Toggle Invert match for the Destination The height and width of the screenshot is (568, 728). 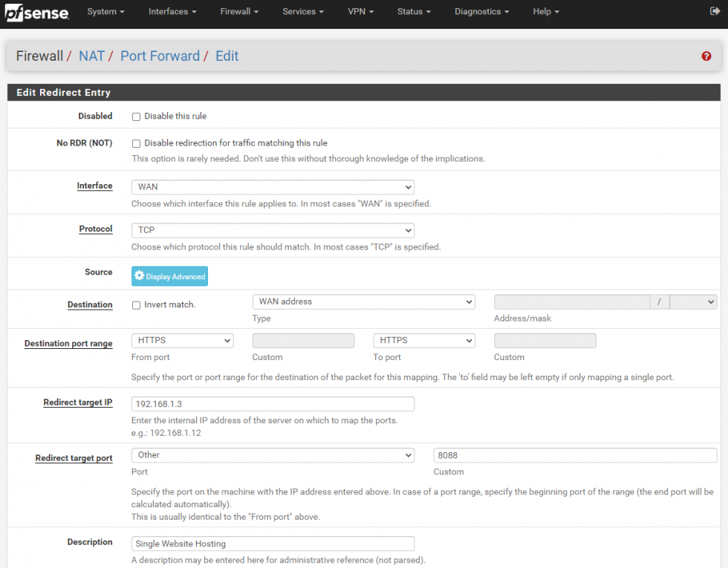(137, 304)
